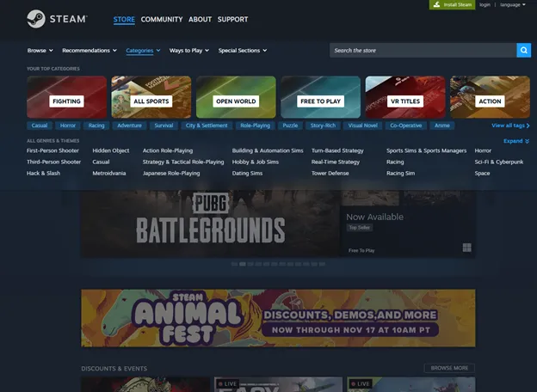Focus the Search the store field
The height and width of the screenshot is (392, 537).
[x=423, y=50]
